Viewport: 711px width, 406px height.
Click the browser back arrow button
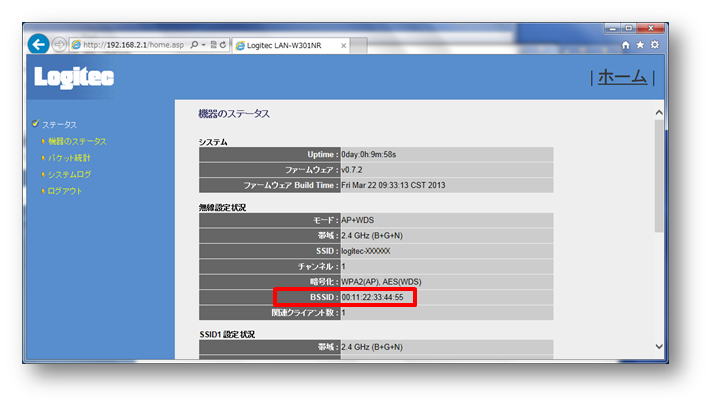tap(39, 44)
